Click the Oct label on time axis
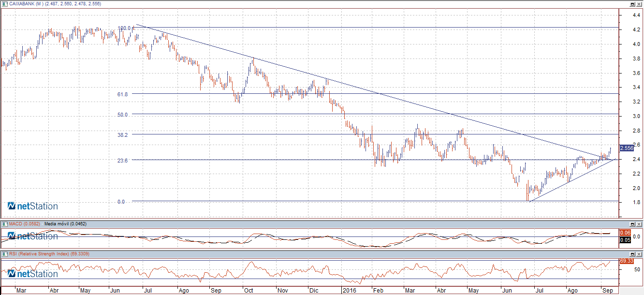 249,291
